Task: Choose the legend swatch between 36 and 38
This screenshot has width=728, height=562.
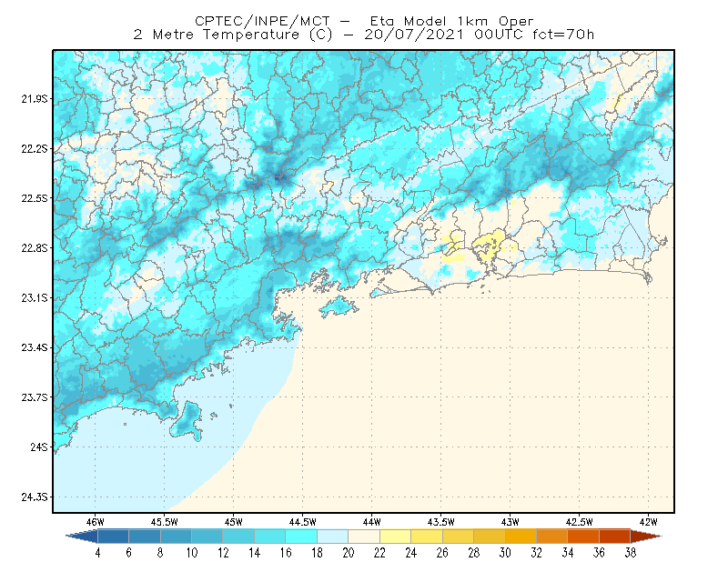Action: [x=615, y=537]
